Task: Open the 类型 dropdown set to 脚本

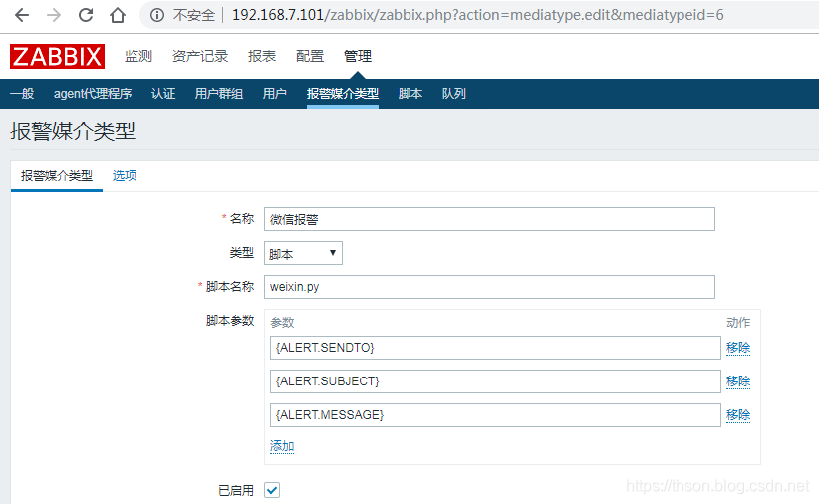Action: [x=303, y=253]
